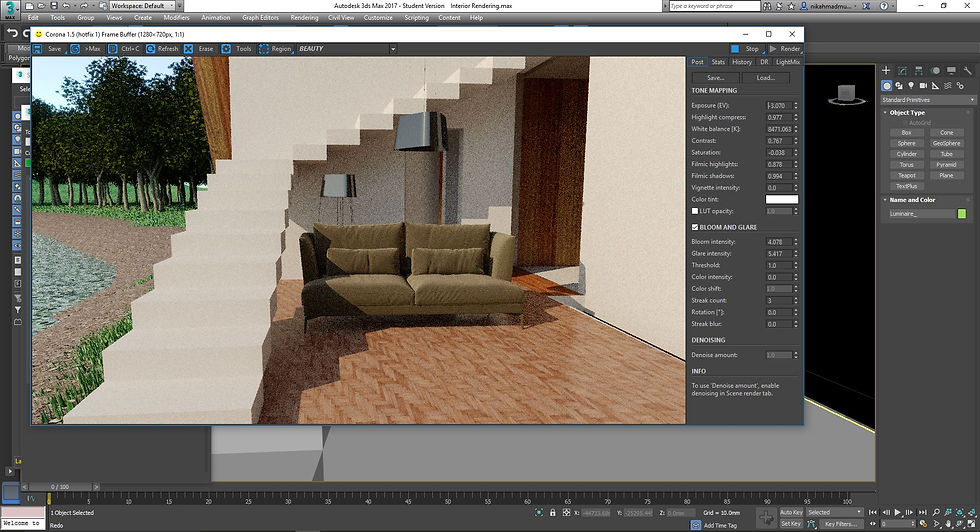Open the Utilities wrench tab
The height and width of the screenshot is (532, 980).
coord(968,71)
